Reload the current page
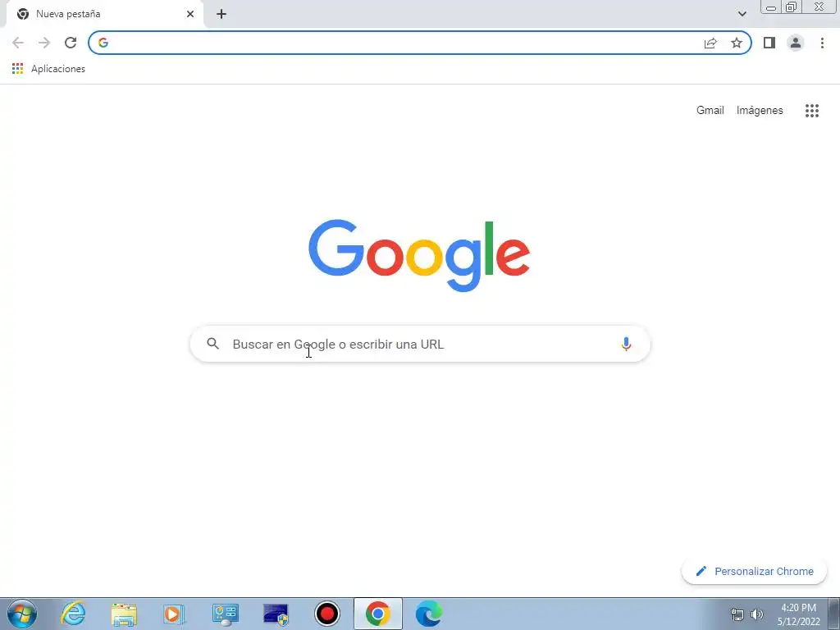This screenshot has height=630, width=840. [x=71, y=43]
